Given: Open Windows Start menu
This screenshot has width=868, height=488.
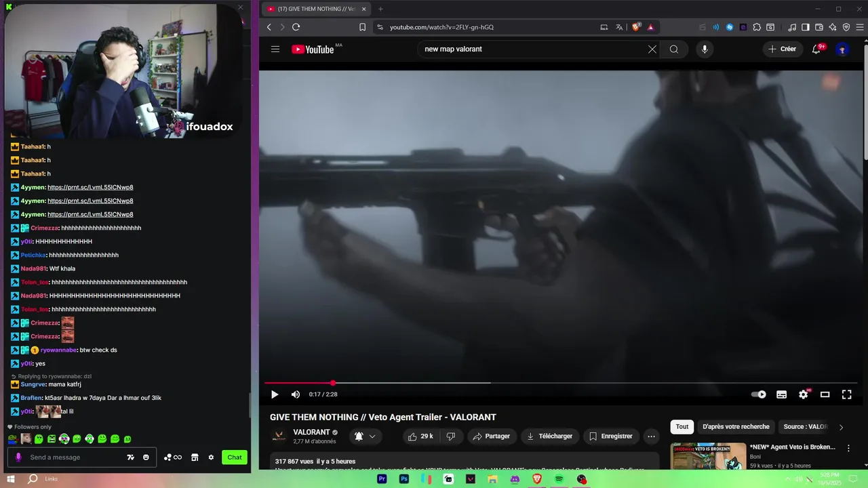Looking at the screenshot, I should click(x=10, y=479).
